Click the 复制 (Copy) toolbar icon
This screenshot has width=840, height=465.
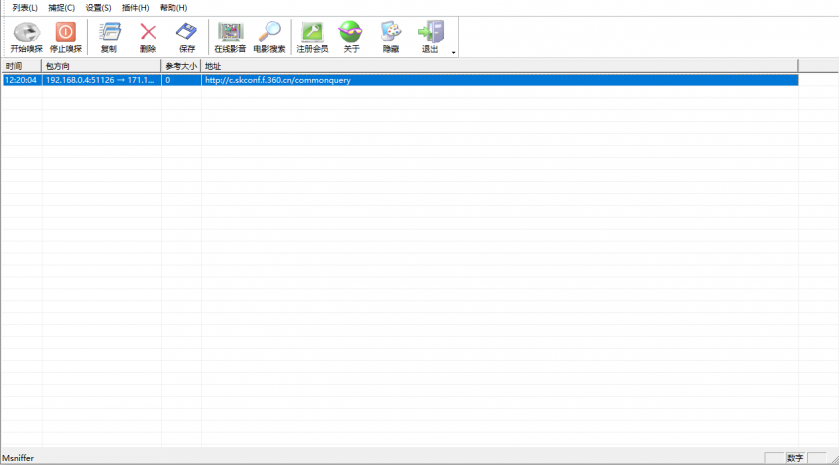[109, 37]
